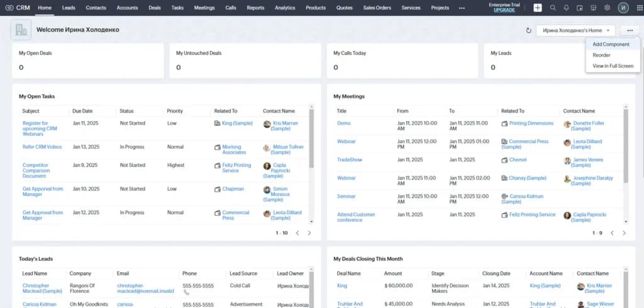Image resolution: width=644 pixels, height=308 pixels.
Task: Go to the previous page of My Meetings
Action: [x=612, y=233]
